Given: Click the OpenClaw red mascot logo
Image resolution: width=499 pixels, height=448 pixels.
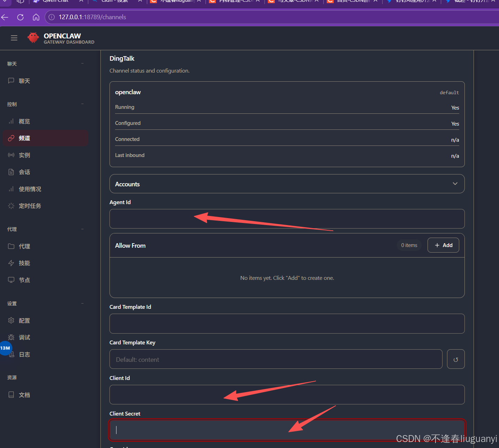Looking at the screenshot, I should click(33, 38).
